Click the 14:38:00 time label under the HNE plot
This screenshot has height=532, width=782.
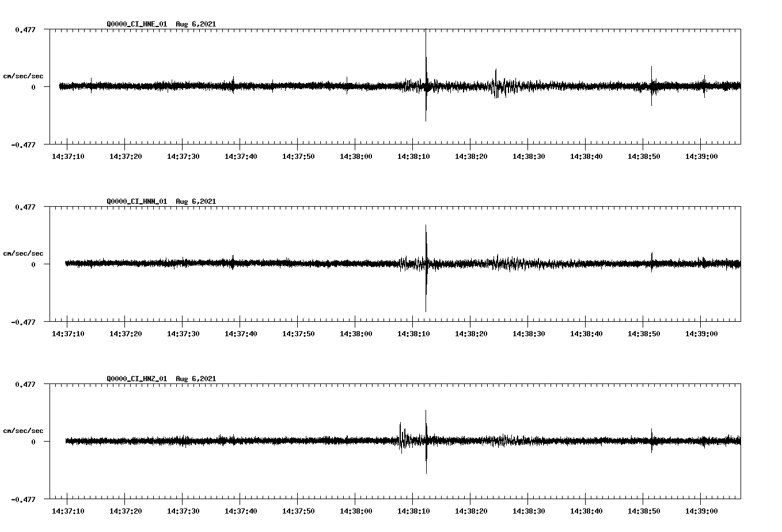pos(356,157)
